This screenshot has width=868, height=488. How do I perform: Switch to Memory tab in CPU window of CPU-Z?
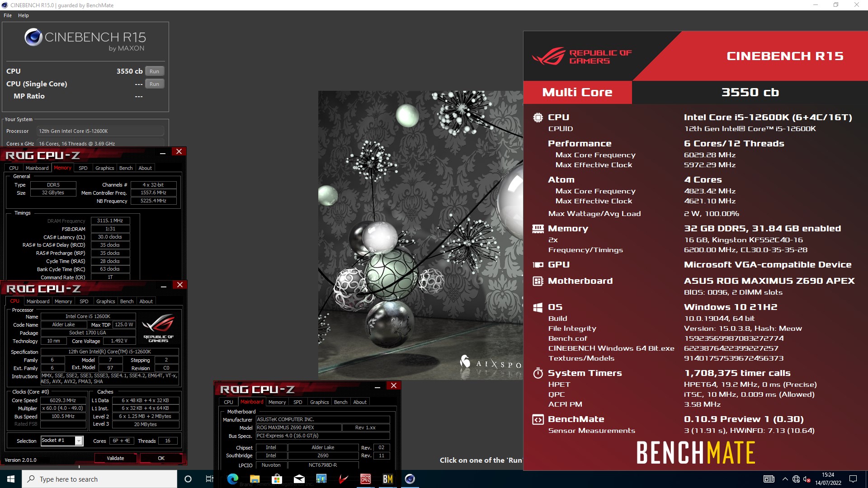pyautogui.click(x=63, y=301)
